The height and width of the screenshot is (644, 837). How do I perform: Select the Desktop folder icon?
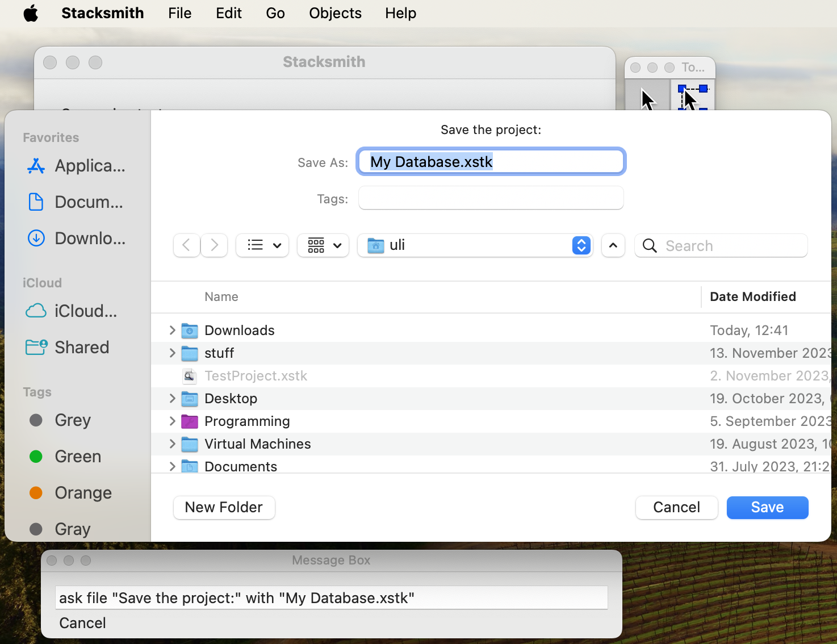tap(190, 399)
